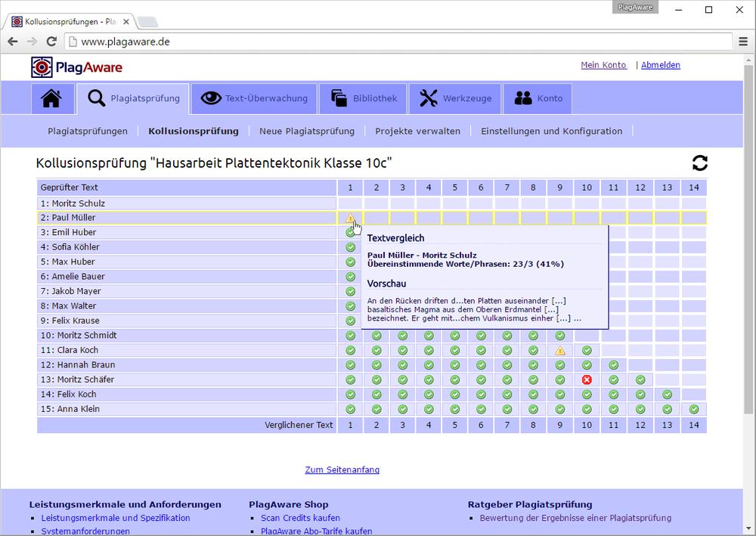Click the Abmelden link
The width and height of the screenshot is (756, 536).
(661, 65)
